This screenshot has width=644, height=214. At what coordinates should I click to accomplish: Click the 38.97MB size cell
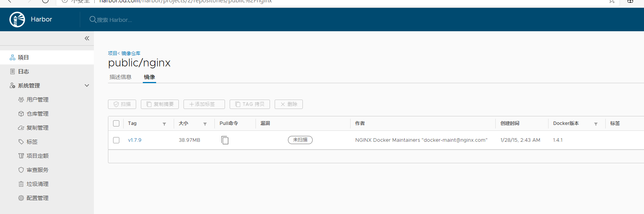pos(189,140)
